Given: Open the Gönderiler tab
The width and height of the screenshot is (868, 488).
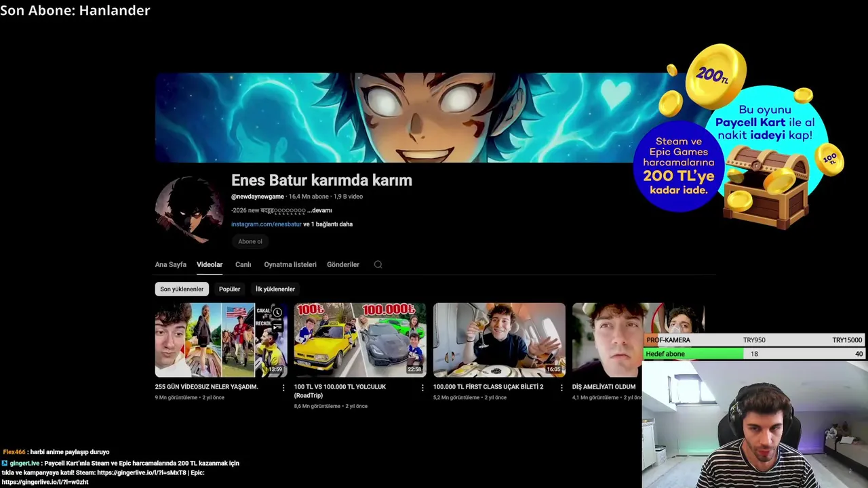Looking at the screenshot, I should click(343, 264).
